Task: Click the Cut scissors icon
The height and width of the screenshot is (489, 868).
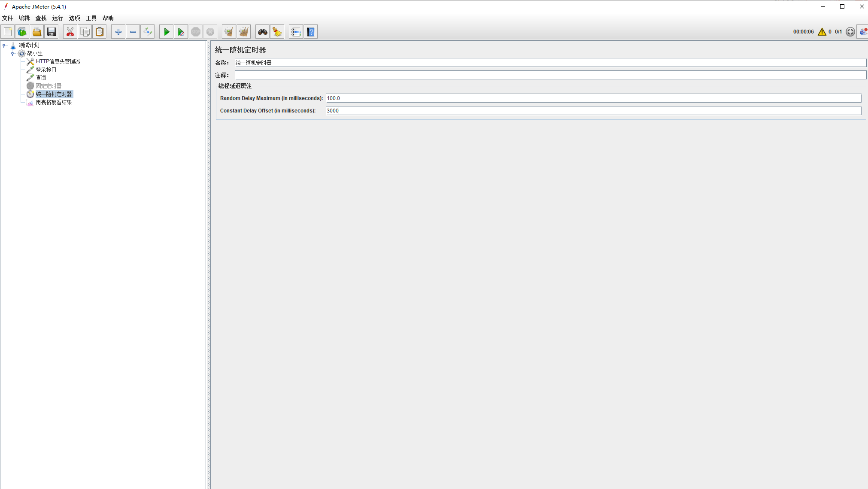Action: point(70,32)
